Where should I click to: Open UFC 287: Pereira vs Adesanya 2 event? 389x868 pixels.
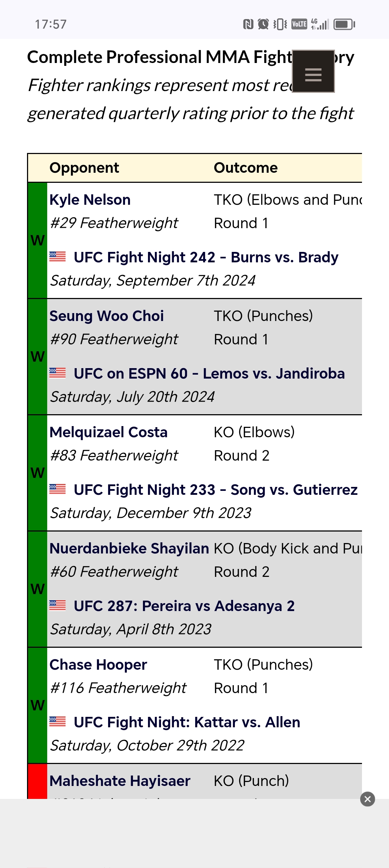pyautogui.click(x=184, y=606)
